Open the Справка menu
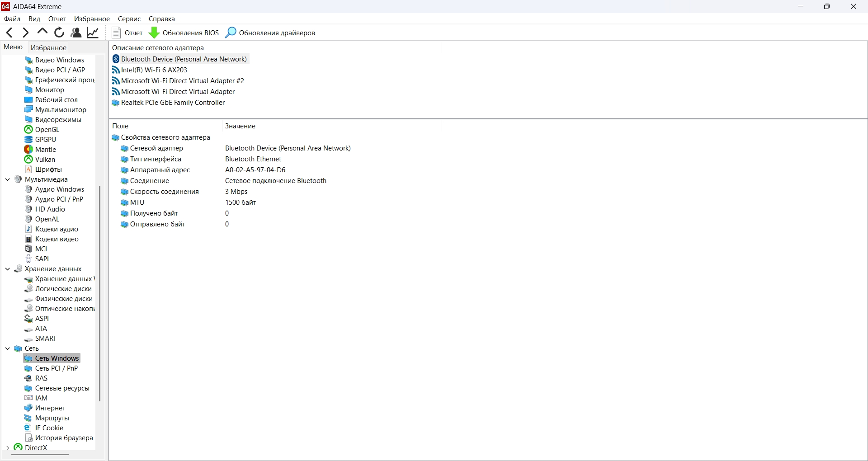Screen dimensions: 868x461 point(161,19)
